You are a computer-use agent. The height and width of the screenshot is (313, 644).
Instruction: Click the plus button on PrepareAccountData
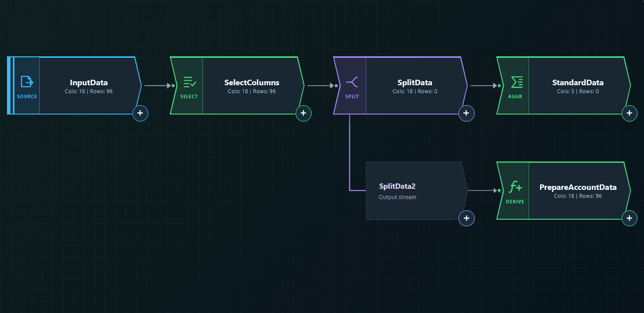pyautogui.click(x=630, y=218)
